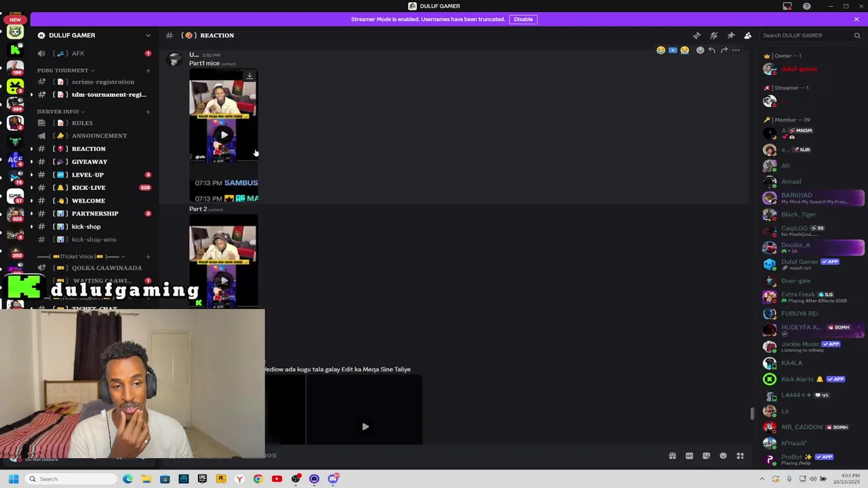Open Duluf Gamer APP member profile

point(814,264)
